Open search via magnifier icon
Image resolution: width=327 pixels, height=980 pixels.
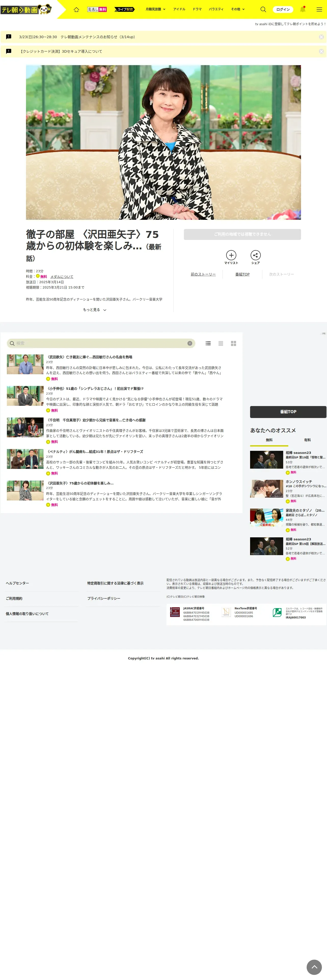263,9
